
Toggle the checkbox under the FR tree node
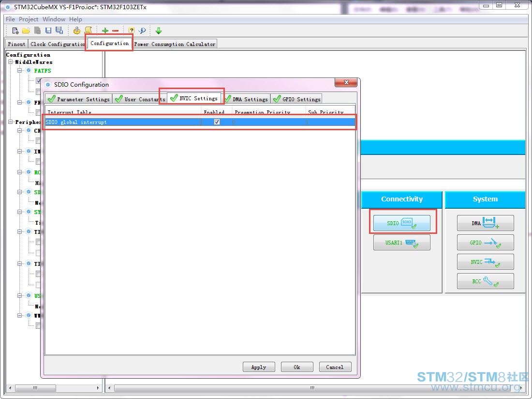(38, 112)
